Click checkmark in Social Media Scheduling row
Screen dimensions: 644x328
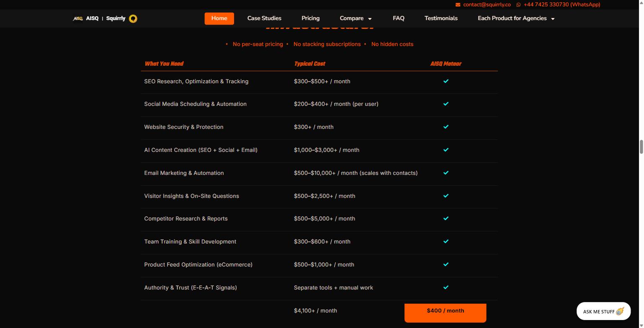[x=446, y=104]
